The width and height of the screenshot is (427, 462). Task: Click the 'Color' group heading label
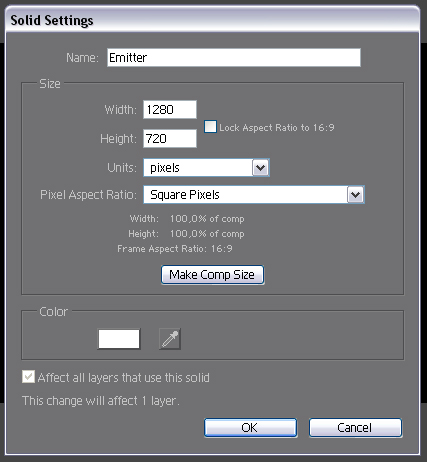[x=53, y=312]
